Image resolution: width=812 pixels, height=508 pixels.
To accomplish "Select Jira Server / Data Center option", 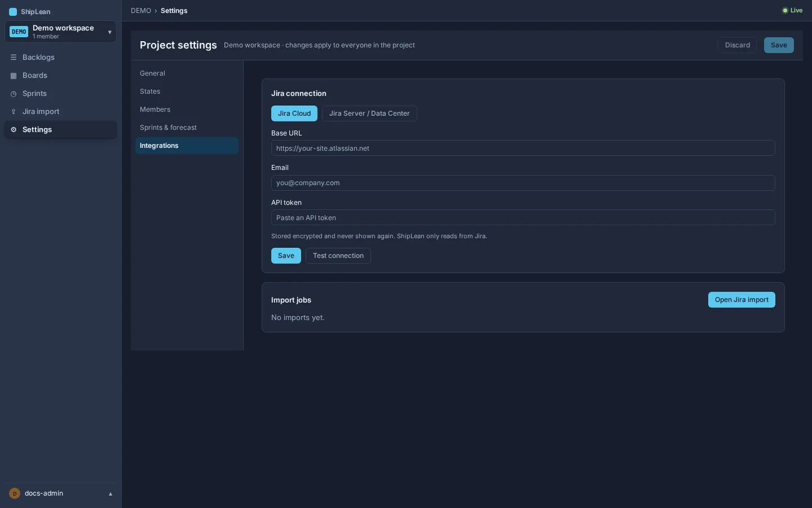I will [x=369, y=113].
